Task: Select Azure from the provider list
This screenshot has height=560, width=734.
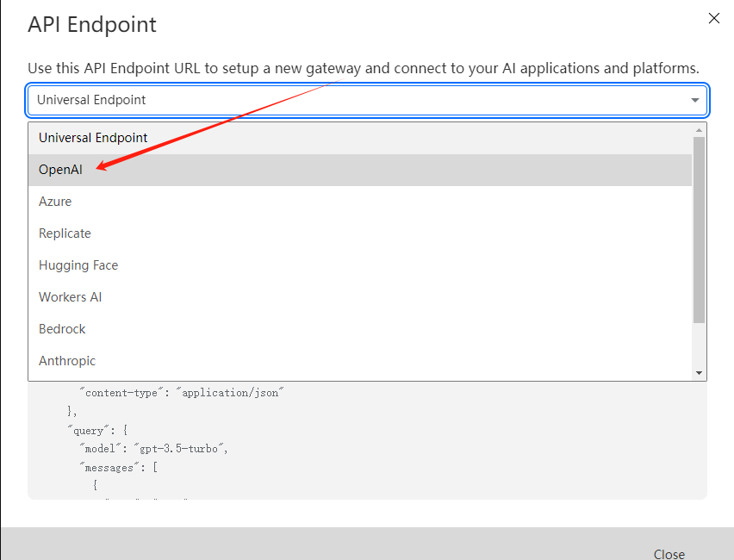Action: 55,202
